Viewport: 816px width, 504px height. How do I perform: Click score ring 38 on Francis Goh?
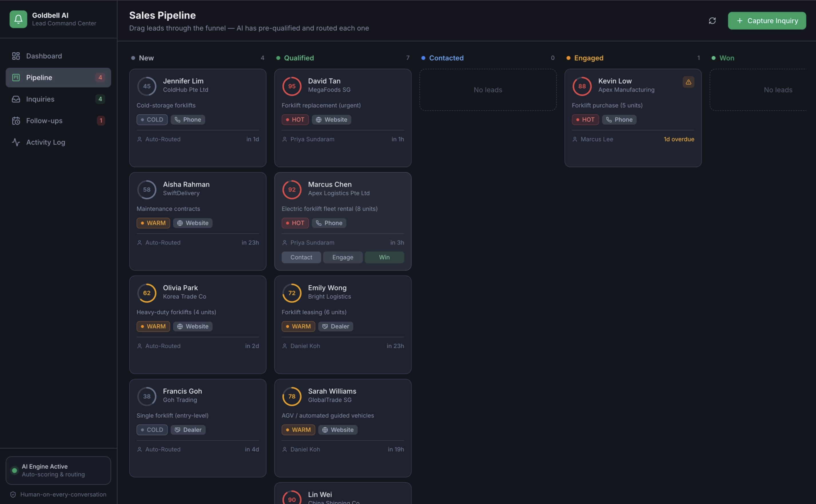147,396
